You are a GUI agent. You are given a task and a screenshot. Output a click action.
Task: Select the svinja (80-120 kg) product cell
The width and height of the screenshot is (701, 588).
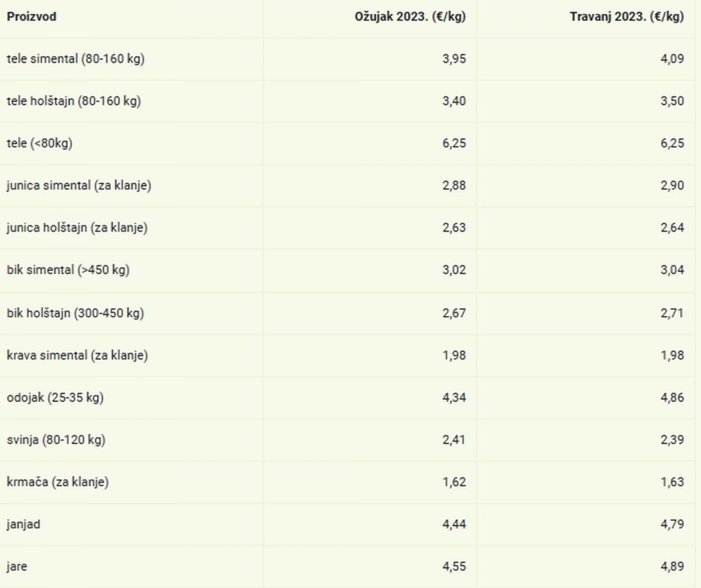click(56, 440)
